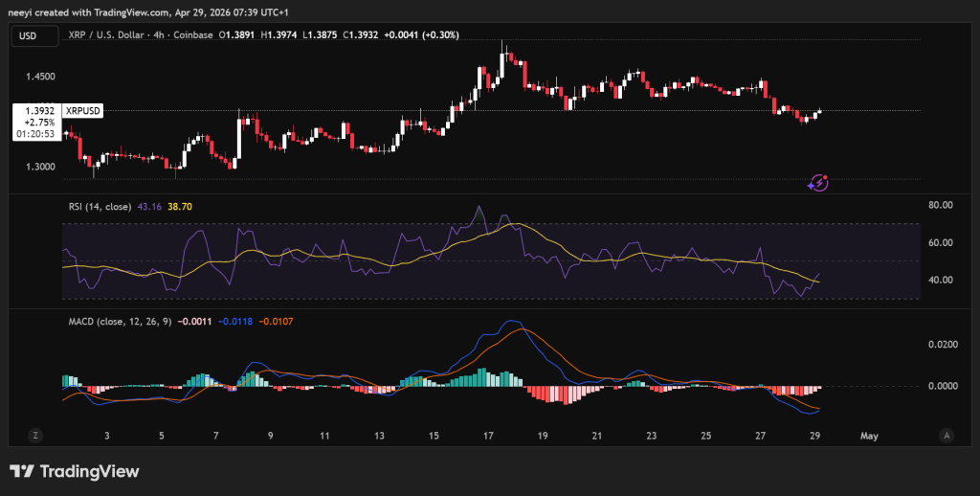Click the 1.4500 level on price axis
Image resolution: width=980 pixels, height=496 pixels.
coord(40,77)
